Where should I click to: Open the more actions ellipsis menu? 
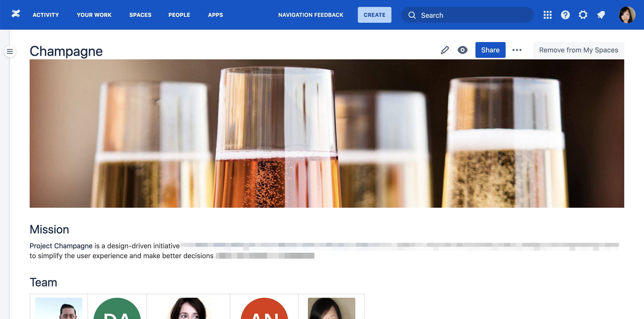[516, 50]
